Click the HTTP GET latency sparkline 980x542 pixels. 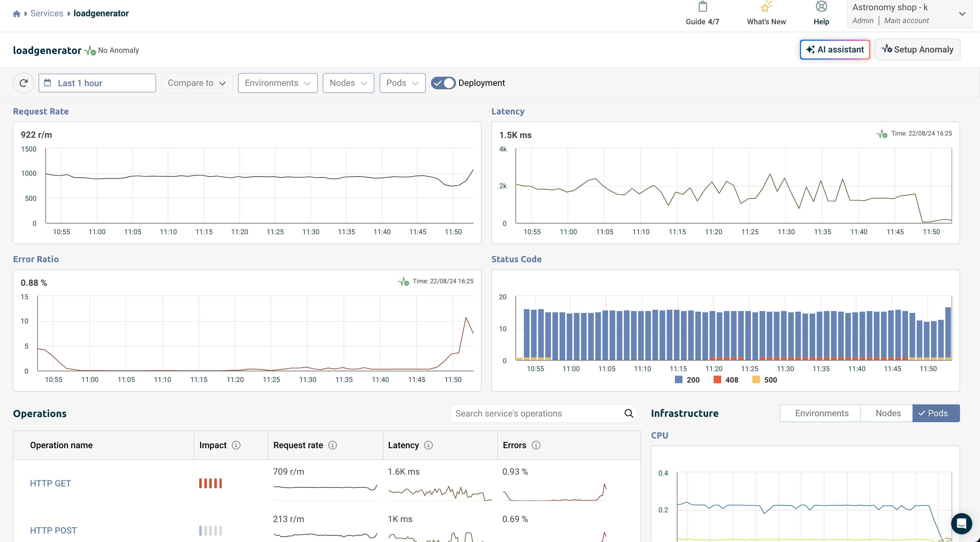pyautogui.click(x=440, y=493)
